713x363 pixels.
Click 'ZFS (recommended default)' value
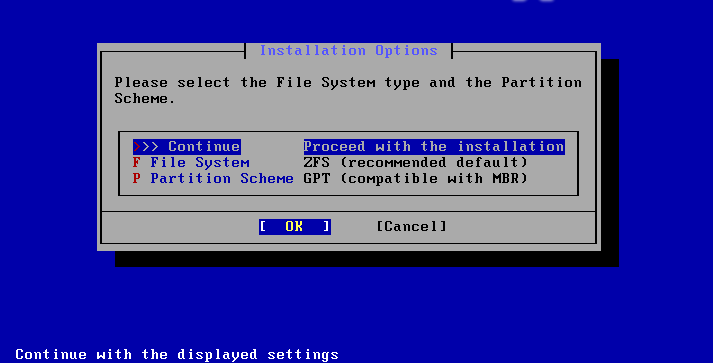tap(415, 162)
